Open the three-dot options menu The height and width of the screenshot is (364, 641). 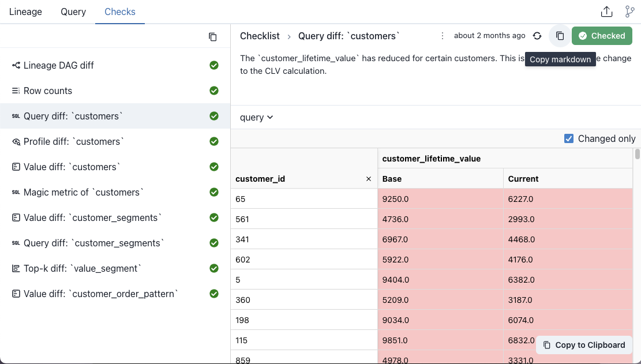[443, 36]
